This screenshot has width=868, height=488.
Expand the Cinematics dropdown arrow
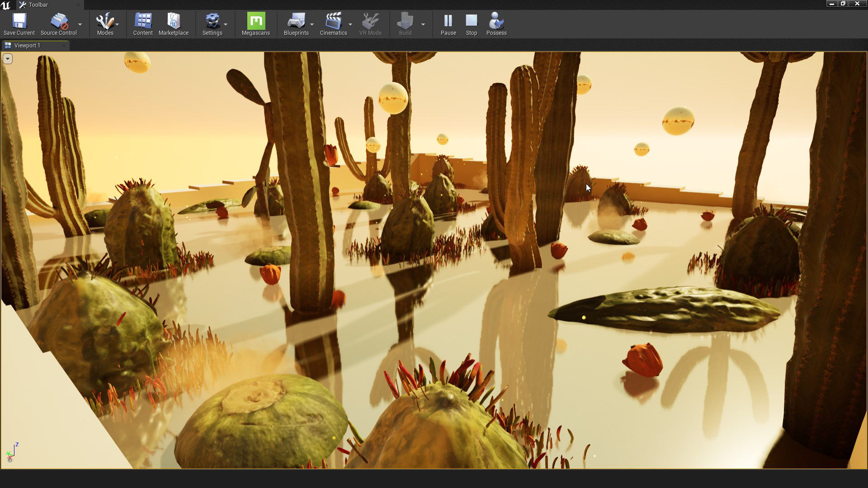pyautogui.click(x=350, y=24)
